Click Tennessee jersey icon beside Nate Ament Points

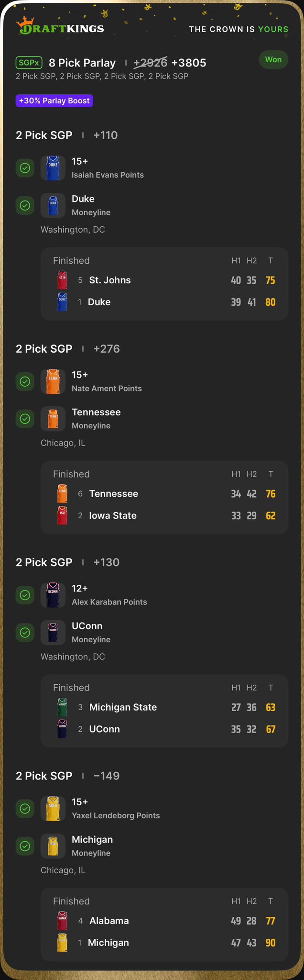tap(53, 381)
